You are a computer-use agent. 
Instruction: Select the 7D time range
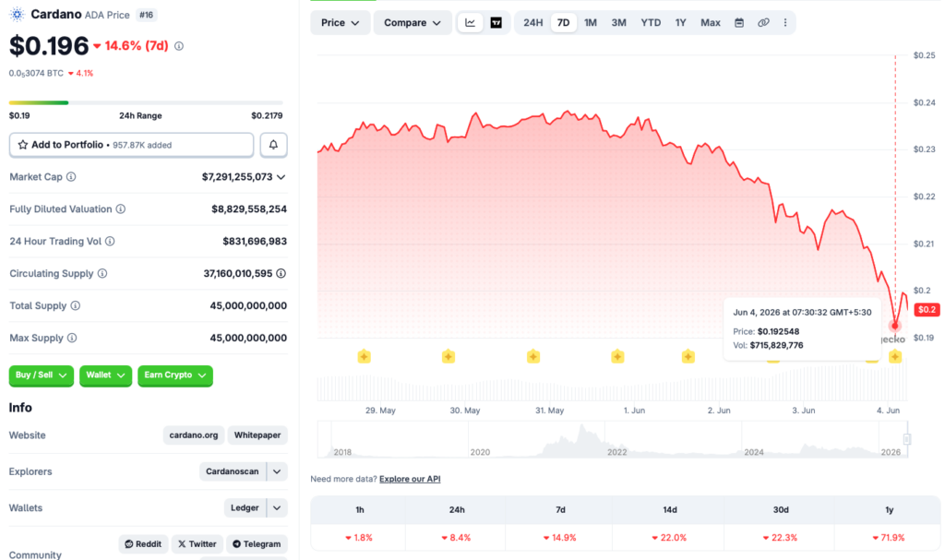click(x=563, y=23)
